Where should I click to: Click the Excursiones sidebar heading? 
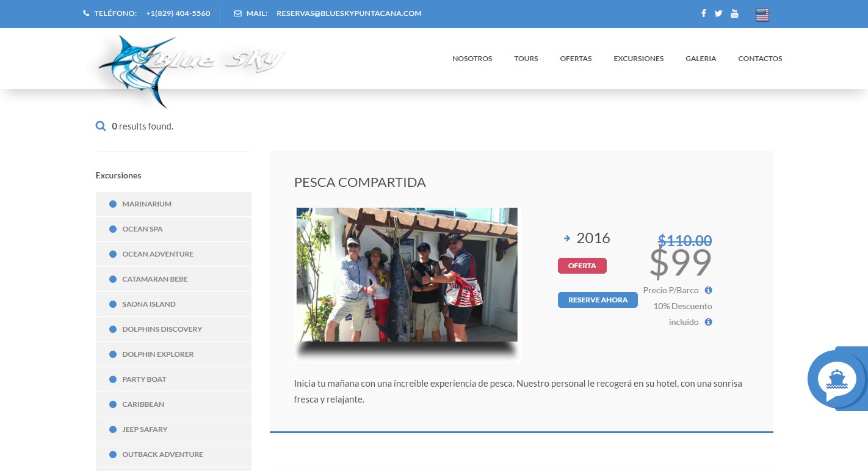pyautogui.click(x=118, y=175)
